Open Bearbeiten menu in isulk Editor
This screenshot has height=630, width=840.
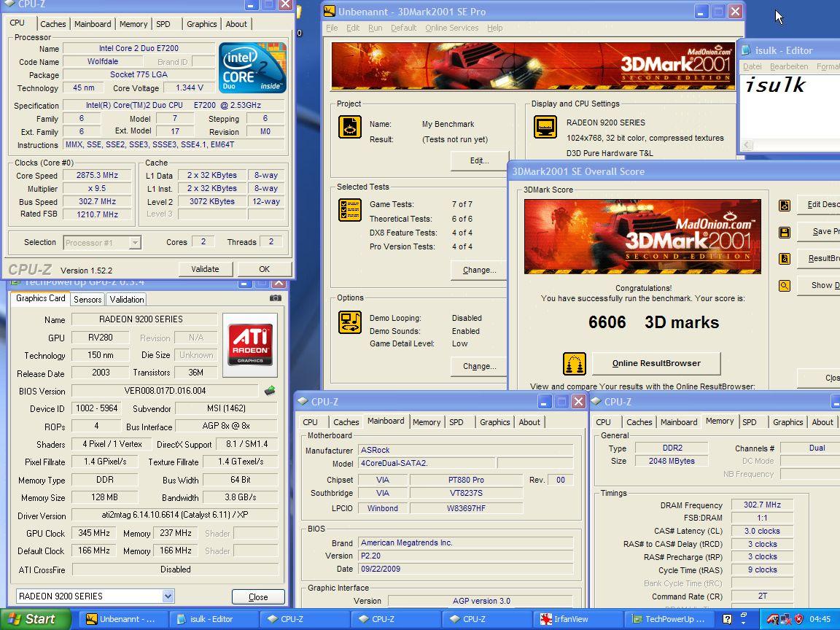tap(789, 66)
